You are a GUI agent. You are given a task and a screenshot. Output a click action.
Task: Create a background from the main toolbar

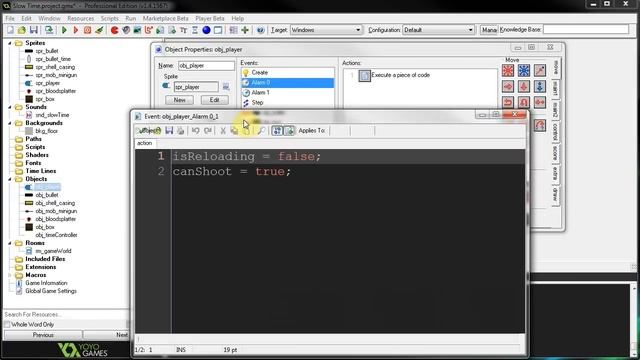137,30
